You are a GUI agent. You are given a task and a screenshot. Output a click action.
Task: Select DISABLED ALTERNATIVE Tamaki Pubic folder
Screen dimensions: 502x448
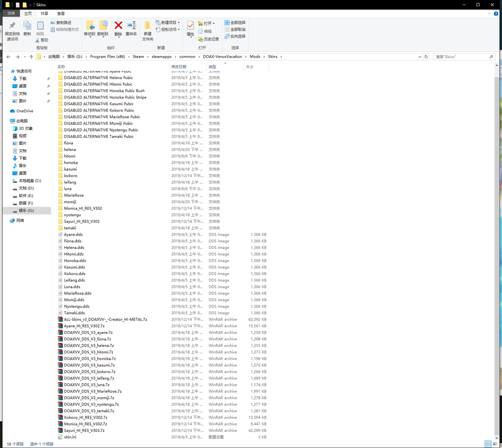tap(99, 136)
